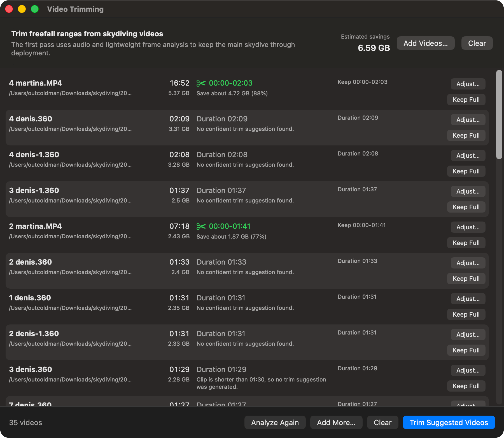This screenshot has height=438, width=504.
Task: Keep full video for 3 denis-1.360
Action: 466,207
